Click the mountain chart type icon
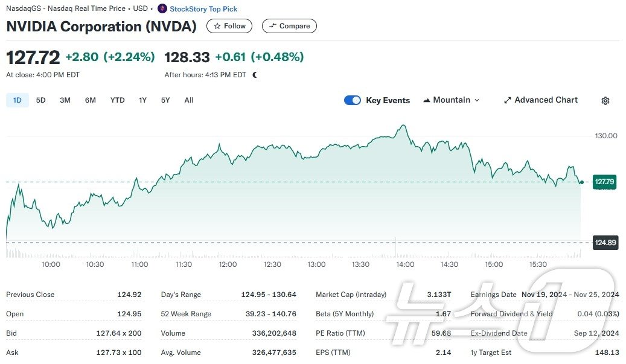 pos(427,100)
